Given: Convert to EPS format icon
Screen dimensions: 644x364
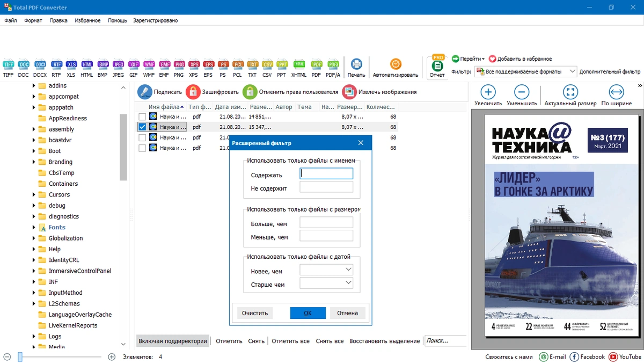Looking at the screenshot, I should coord(208,64).
